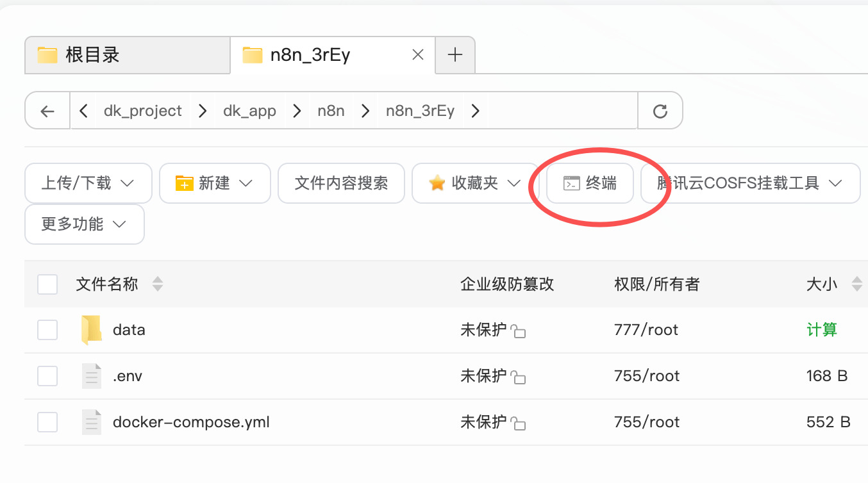Expand the 更多功能 dropdown
The image size is (868, 483).
(84, 224)
